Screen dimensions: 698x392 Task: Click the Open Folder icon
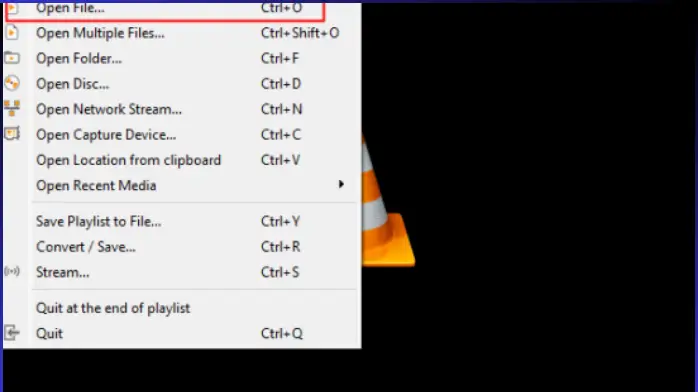(x=12, y=58)
